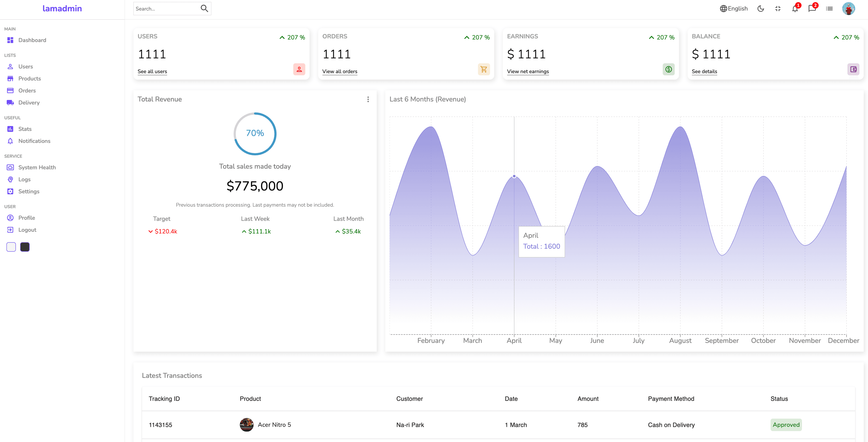The width and height of the screenshot is (868, 442).
Task: Click the users person icon in card
Action: point(299,69)
